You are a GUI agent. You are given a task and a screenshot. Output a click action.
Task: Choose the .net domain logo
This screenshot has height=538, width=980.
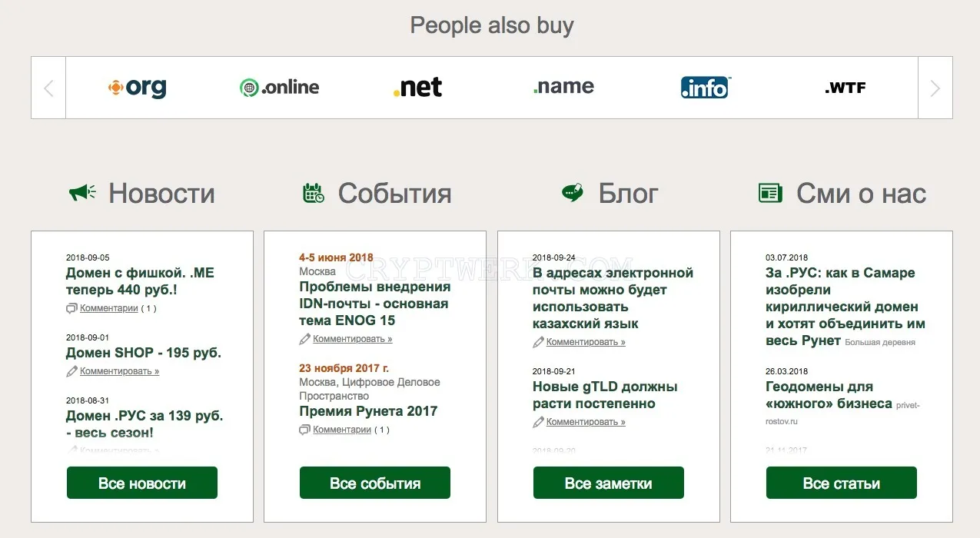tap(417, 88)
